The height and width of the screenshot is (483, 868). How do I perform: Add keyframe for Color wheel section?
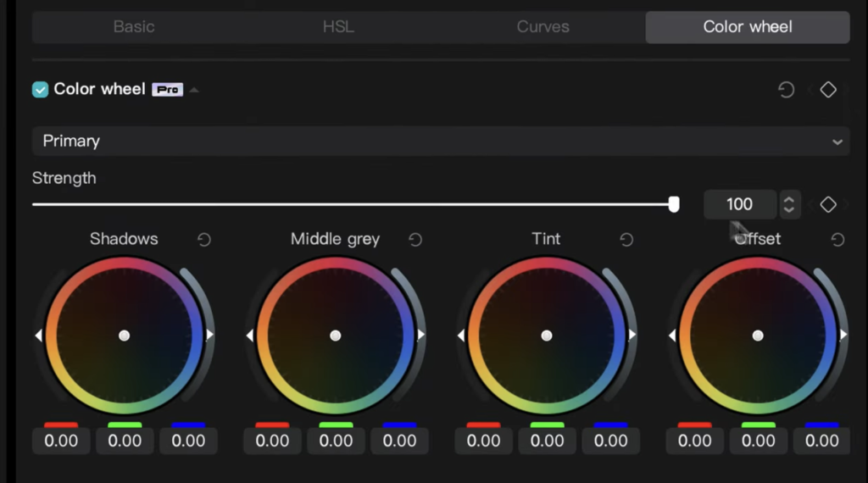point(828,90)
